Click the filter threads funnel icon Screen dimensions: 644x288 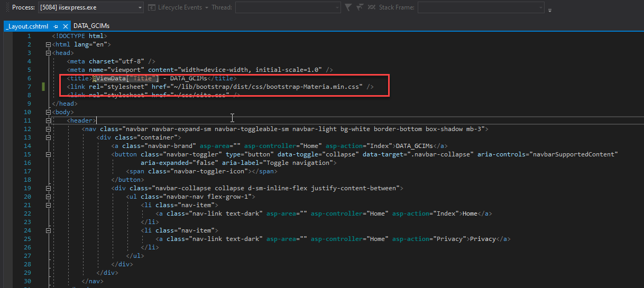click(x=348, y=7)
